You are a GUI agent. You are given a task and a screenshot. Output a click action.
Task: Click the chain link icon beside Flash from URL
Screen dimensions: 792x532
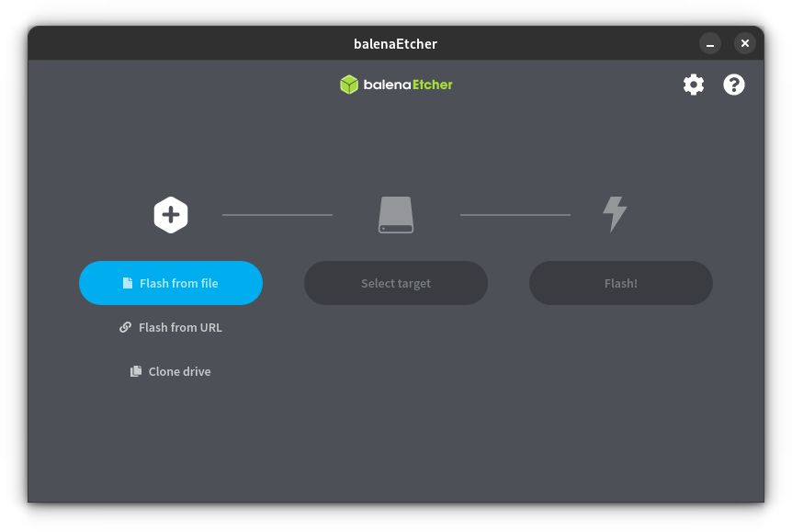(126, 327)
